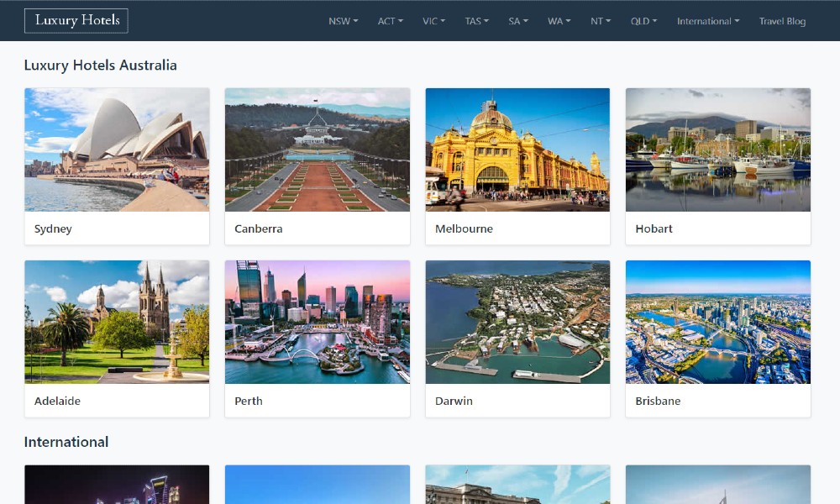Screen dimensions: 840x504
Task: Expand the NSW dropdown menu
Action: (x=343, y=22)
